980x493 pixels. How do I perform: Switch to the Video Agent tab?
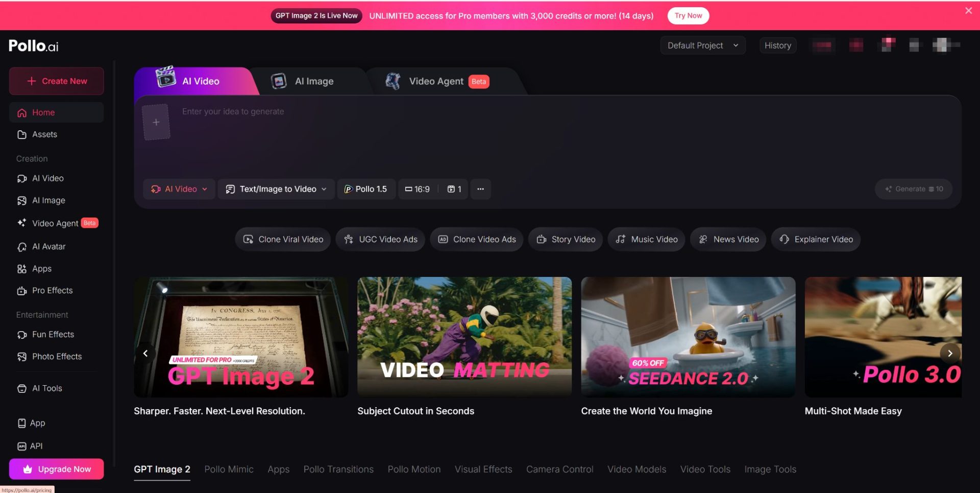pos(436,81)
